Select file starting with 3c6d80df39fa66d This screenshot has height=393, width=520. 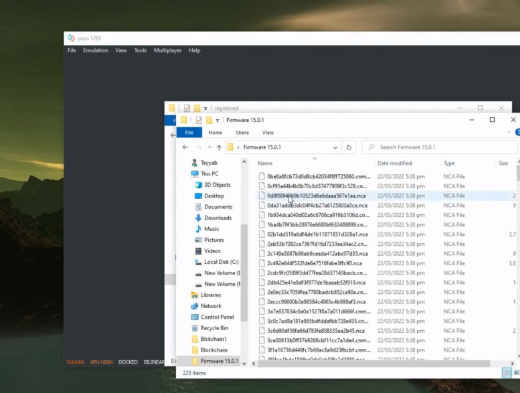pos(316,331)
